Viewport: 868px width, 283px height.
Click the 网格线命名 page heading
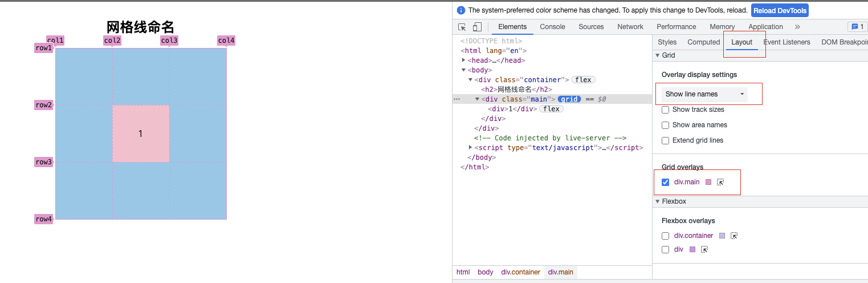141,27
